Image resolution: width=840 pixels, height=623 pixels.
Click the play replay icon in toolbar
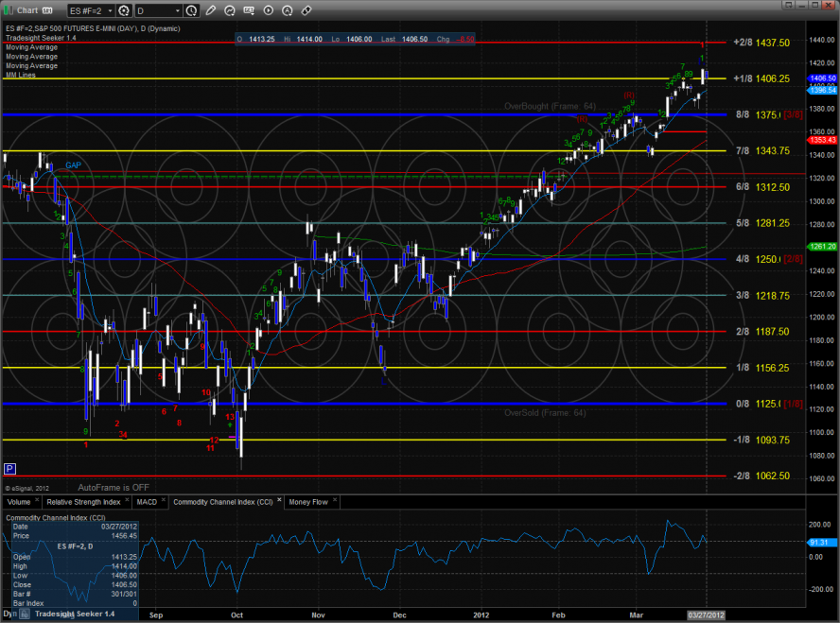point(269,10)
